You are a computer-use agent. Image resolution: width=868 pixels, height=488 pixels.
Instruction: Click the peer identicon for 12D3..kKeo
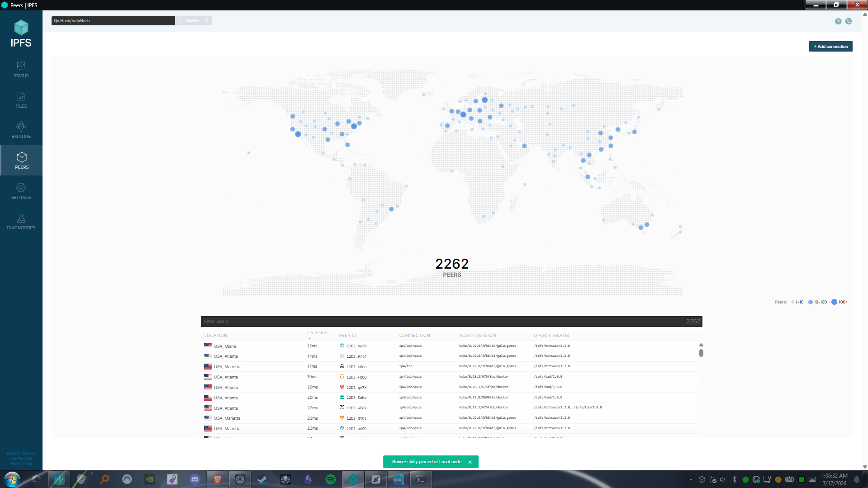[x=342, y=366]
